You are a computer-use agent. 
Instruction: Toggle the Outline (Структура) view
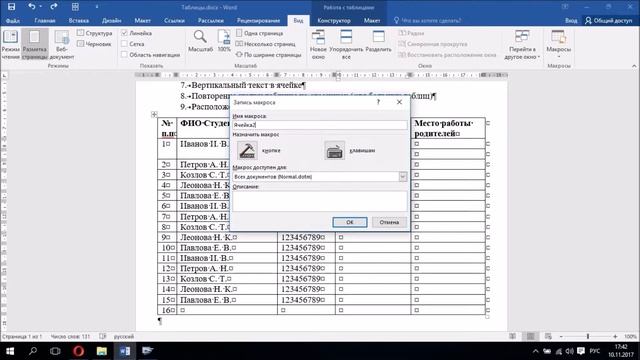[95, 33]
